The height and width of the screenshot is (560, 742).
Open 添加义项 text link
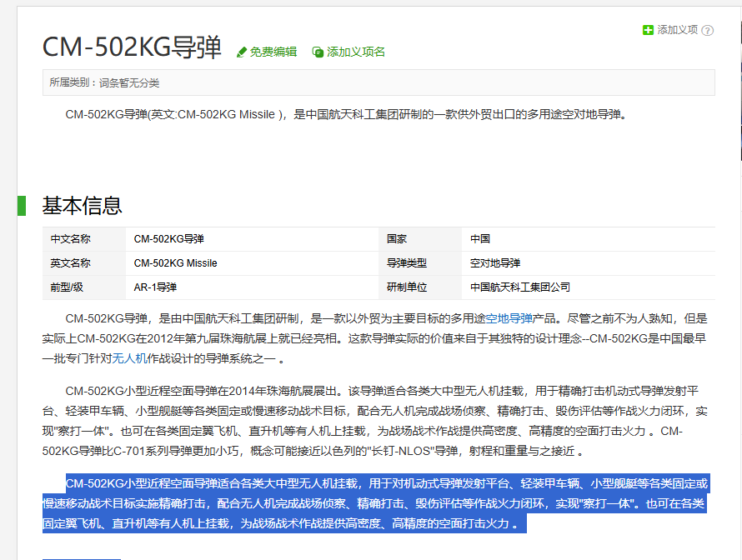tap(677, 30)
